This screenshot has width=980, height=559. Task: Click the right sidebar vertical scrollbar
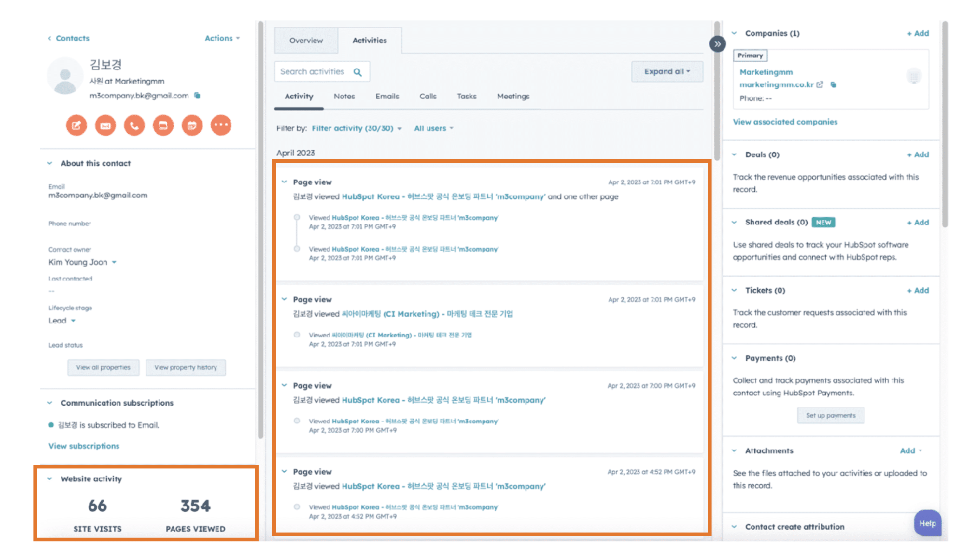[945, 124]
